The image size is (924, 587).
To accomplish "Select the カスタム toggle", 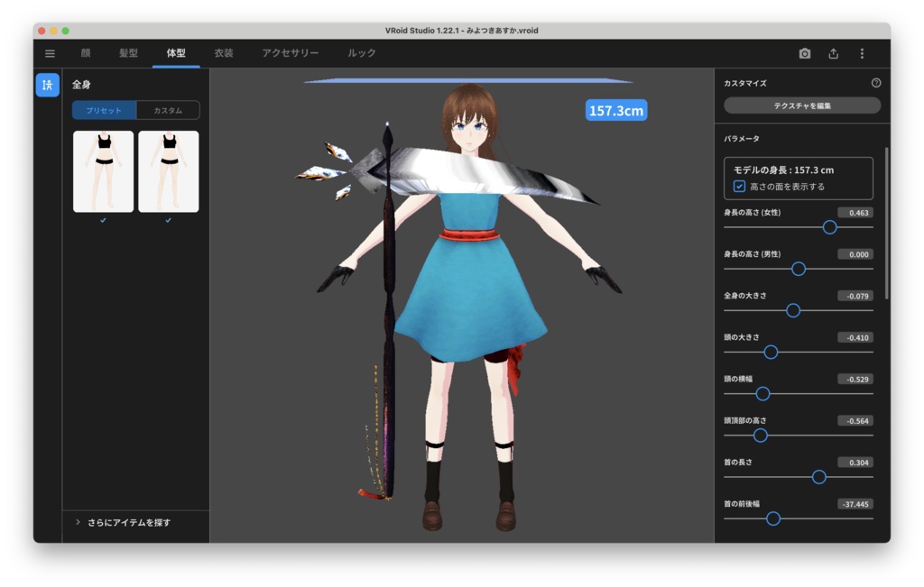I will pos(168,110).
